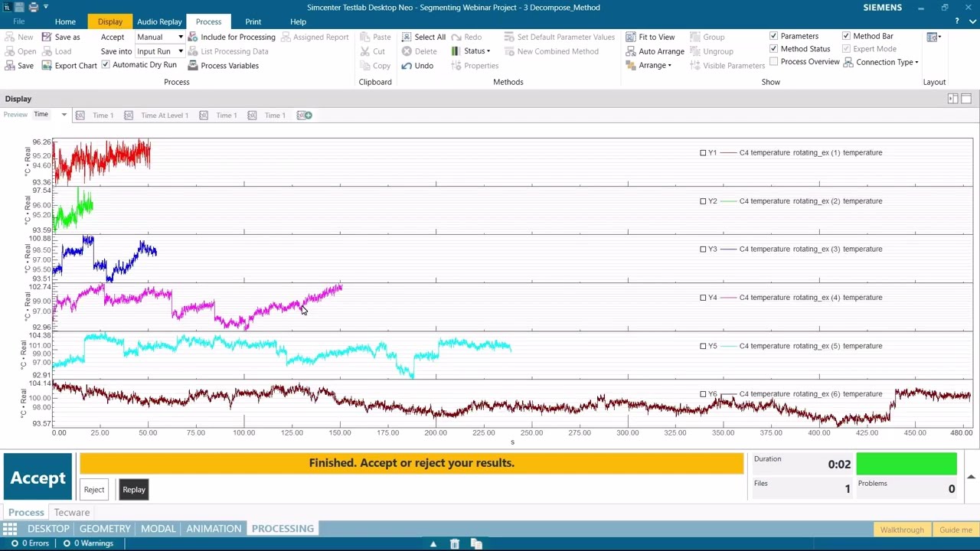This screenshot has width=980, height=551.
Task: Open the Help ribbon tab
Action: (298, 21)
